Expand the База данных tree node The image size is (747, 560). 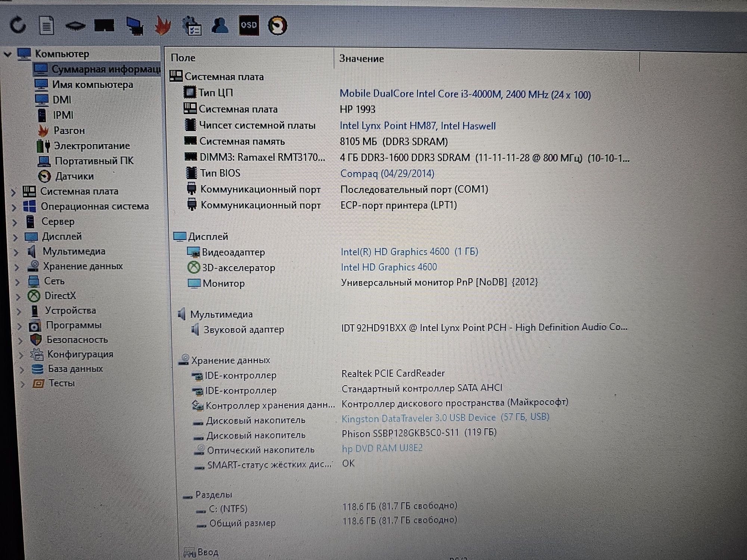22,370
